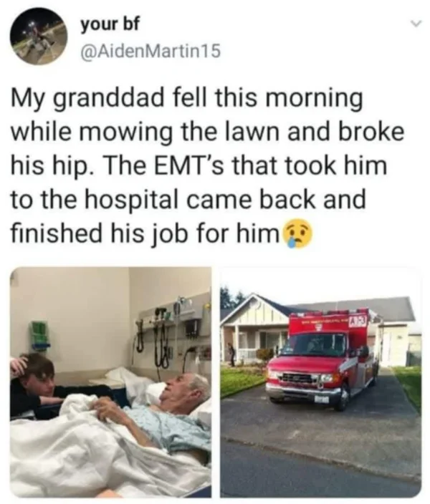This screenshot has height=504, width=430.
Task: Select the crying face emoji
Action: pyautogui.click(x=297, y=234)
